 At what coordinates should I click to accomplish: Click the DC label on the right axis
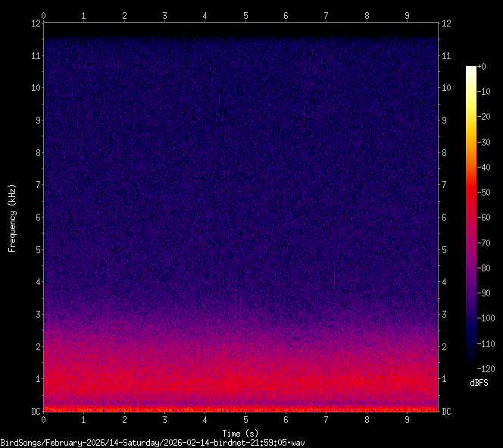tap(446, 412)
